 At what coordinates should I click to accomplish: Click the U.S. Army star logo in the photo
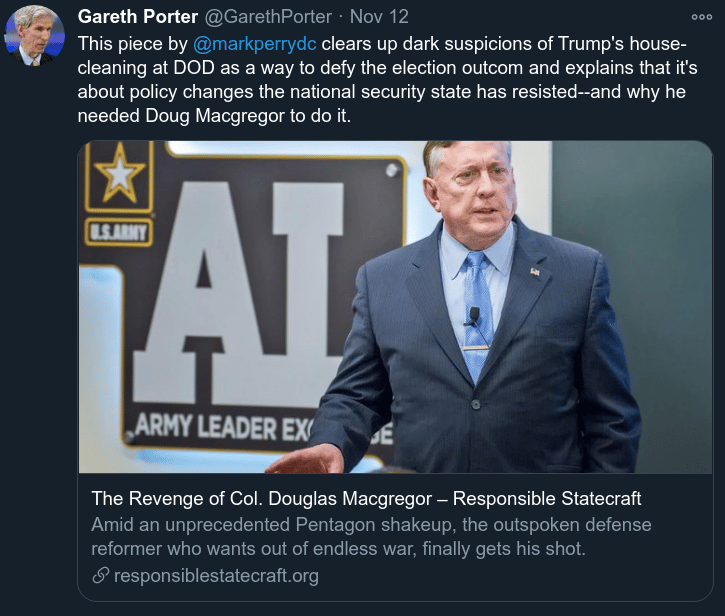(119, 175)
